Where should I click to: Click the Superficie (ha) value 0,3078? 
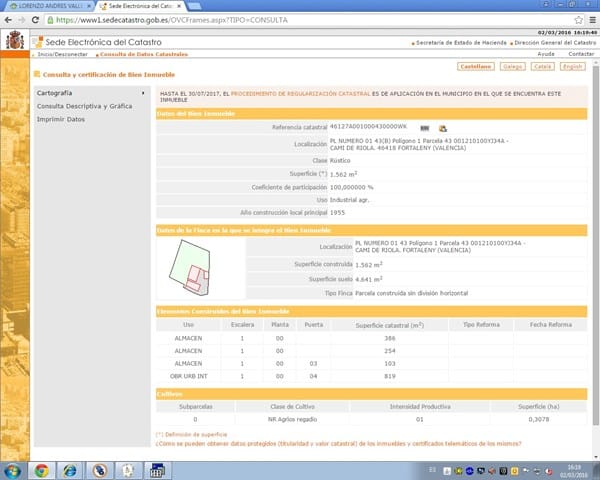tap(538, 419)
